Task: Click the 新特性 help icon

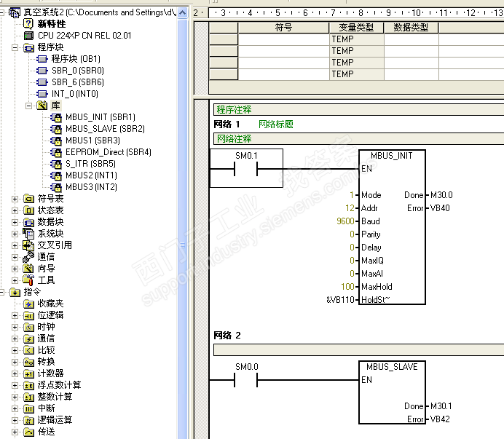Action: pyautogui.click(x=28, y=24)
